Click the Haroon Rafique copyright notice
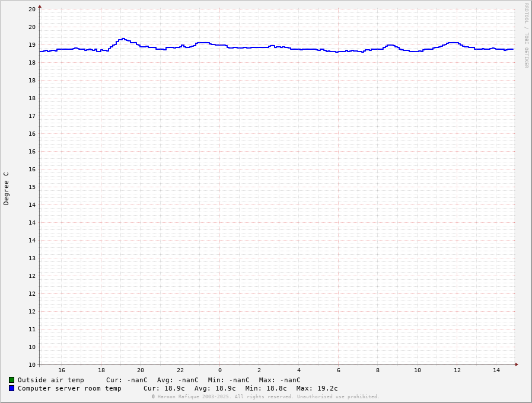This screenshot has width=532, height=403. 265,397
